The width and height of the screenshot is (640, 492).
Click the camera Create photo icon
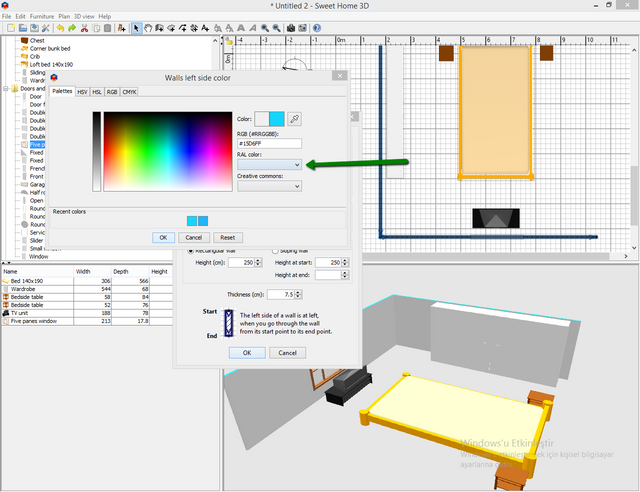[290, 28]
